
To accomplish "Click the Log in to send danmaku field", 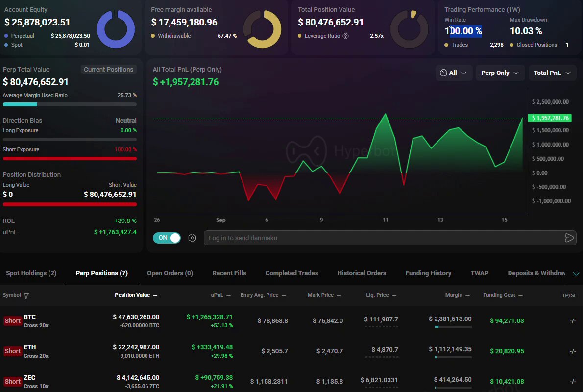I will pyautogui.click(x=383, y=238).
